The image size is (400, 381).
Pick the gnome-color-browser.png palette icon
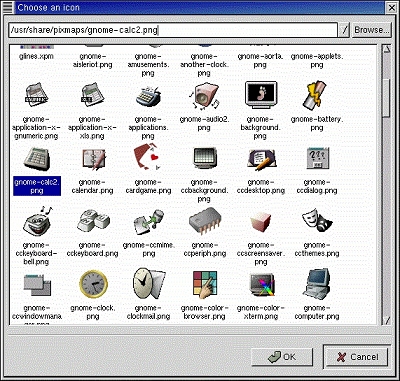click(204, 284)
